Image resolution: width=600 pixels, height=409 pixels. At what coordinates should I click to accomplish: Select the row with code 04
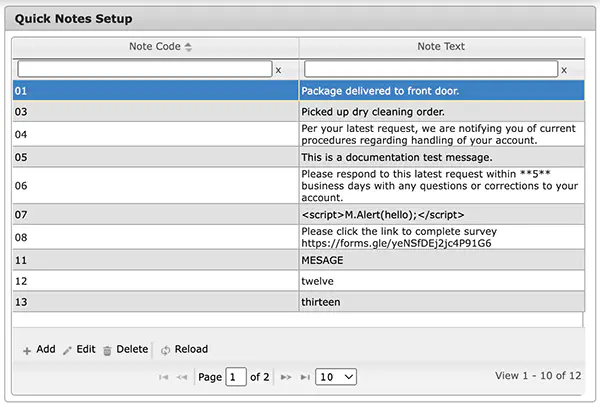click(x=298, y=134)
